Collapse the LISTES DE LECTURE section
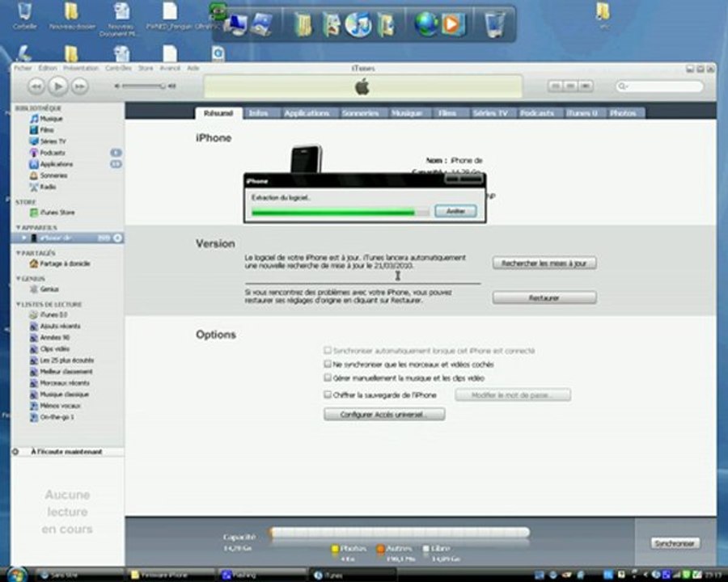Image resolution: width=728 pixels, height=582 pixels. [18, 304]
